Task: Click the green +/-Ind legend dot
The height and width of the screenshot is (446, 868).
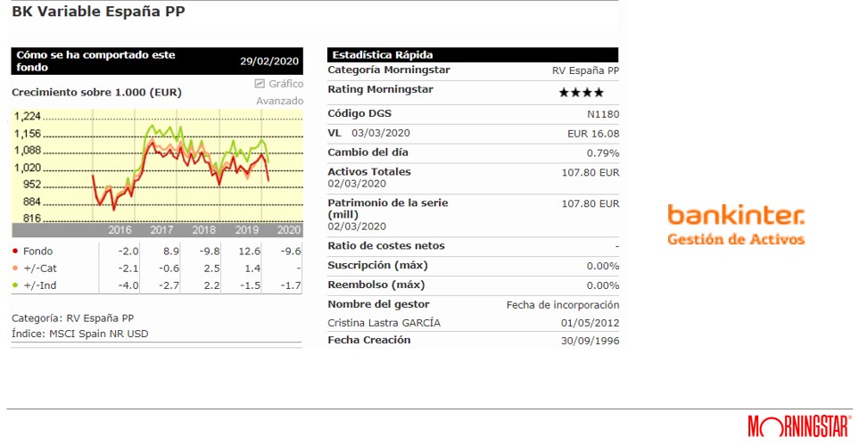Action: point(15,285)
